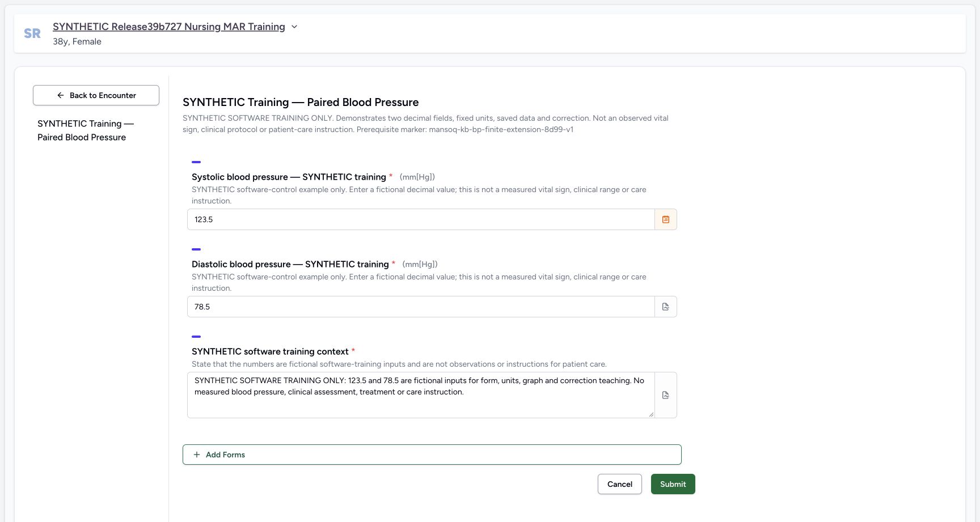The image size is (980, 522).
Task: Focus the diastolic blood pressure input
Action: pyautogui.click(x=421, y=307)
